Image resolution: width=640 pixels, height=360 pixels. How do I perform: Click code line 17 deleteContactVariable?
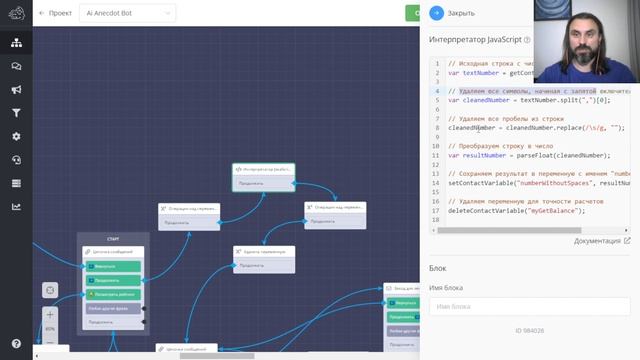click(x=517, y=211)
